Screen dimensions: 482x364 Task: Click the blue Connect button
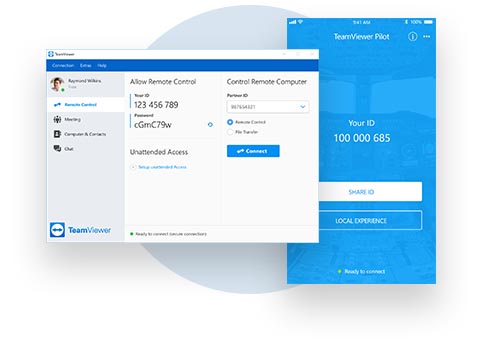pos(253,151)
